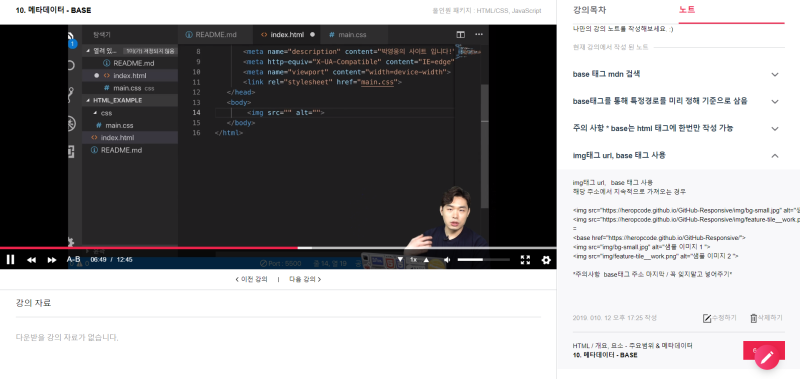
Task: Pause the lecture video
Action: click(x=10, y=260)
